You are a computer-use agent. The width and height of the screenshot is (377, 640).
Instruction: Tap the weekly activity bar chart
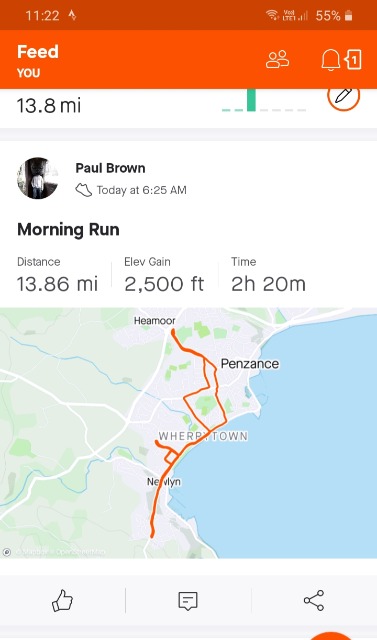click(264, 100)
